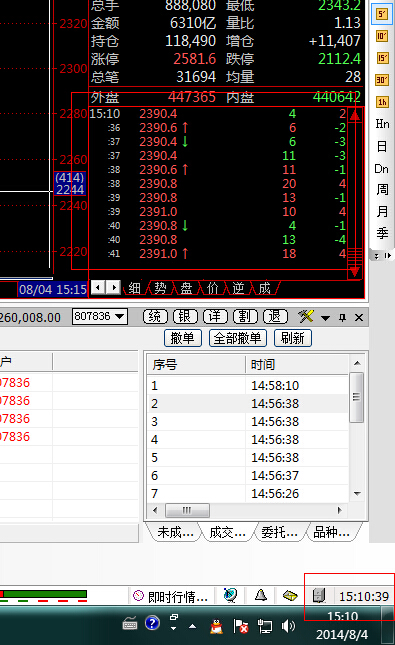Click the alarm bell icon in status bar
This screenshot has width=395, height=645.
tap(260, 595)
